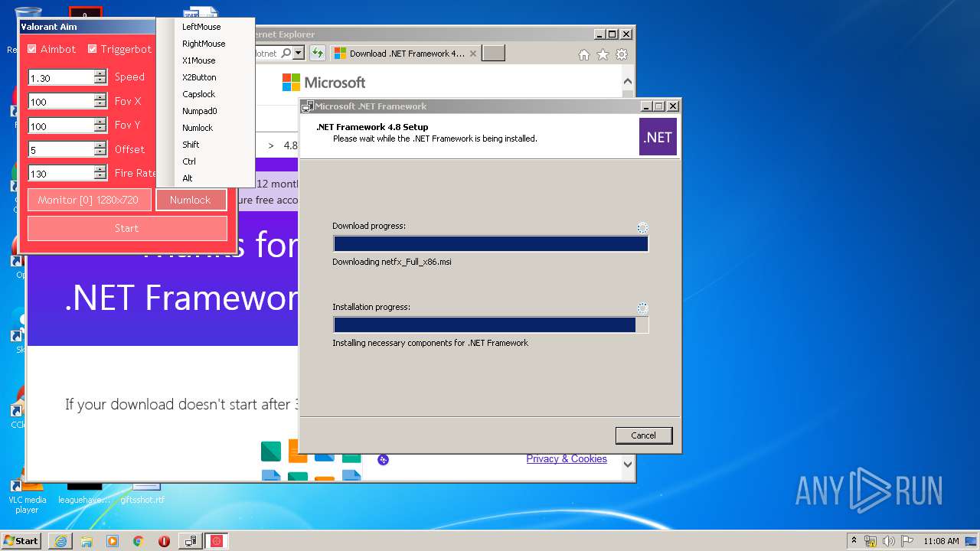Close the Download .NET Framework tab

point(473,54)
